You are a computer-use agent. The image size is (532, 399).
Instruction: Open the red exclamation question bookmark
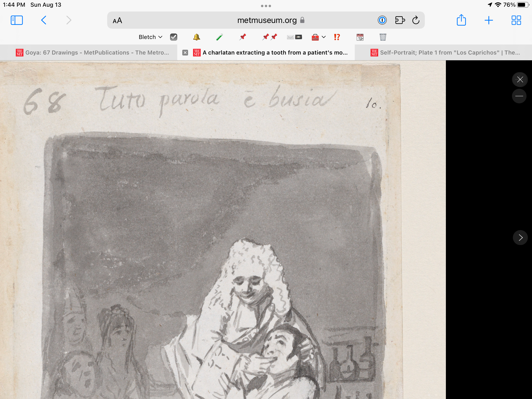pyautogui.click(x=337, y=37)
